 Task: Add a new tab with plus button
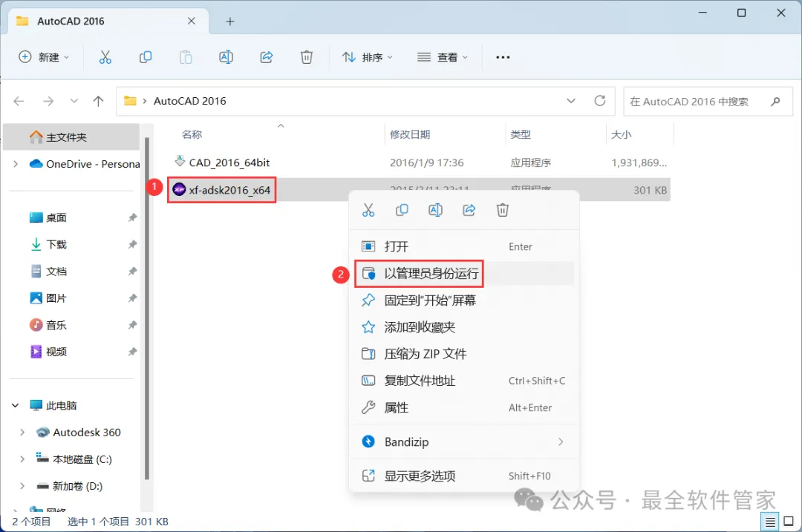(230, 22)
